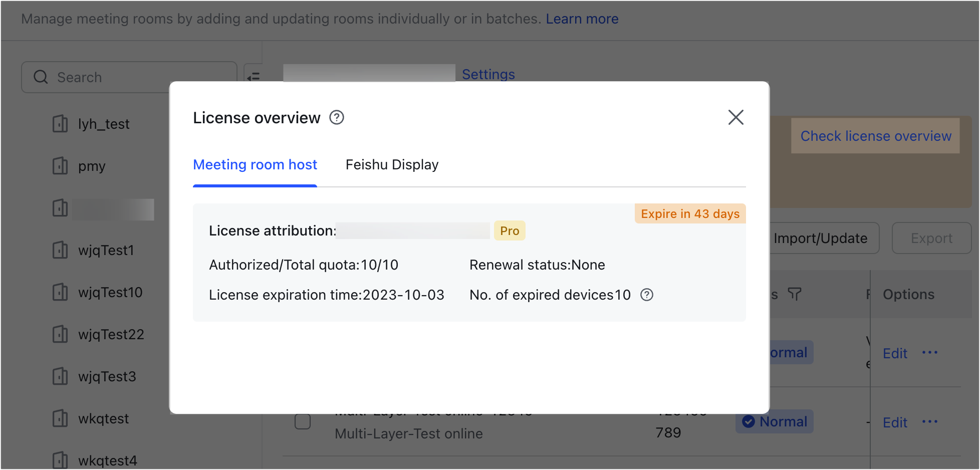Select the Meeting room host tab
The height and width of the screenshot is (470, 980).
click(255, 164)
